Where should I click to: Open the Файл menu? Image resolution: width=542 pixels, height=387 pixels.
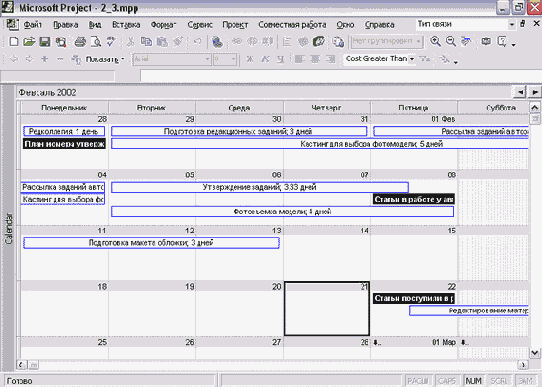[32, 25]
